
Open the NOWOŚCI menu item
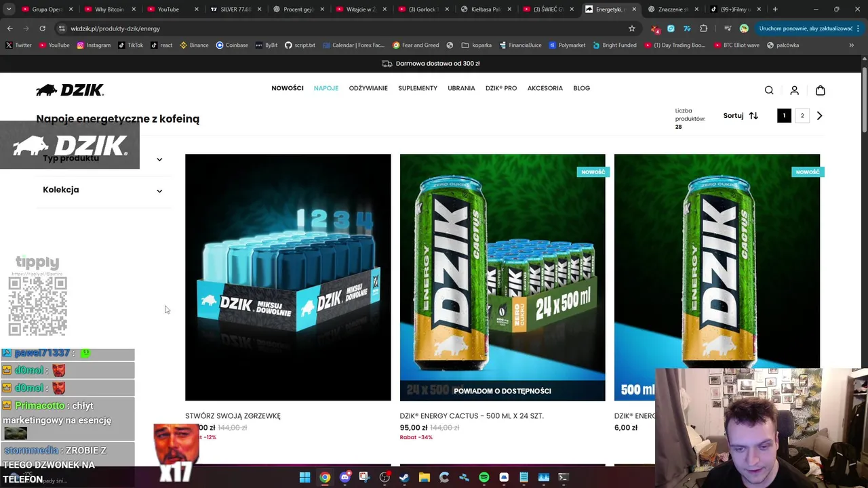[288, 88]
